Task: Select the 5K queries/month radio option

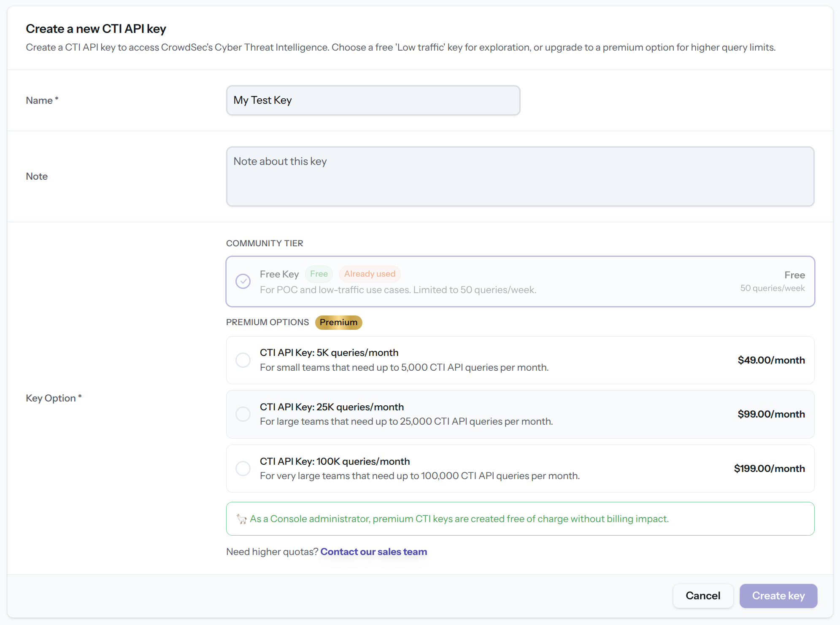Action: tap(243, 360)
